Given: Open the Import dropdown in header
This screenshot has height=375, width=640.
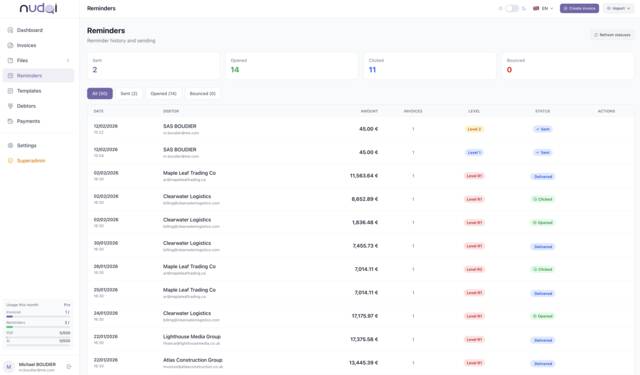Looking at the screenshot, I should point(619,8).
